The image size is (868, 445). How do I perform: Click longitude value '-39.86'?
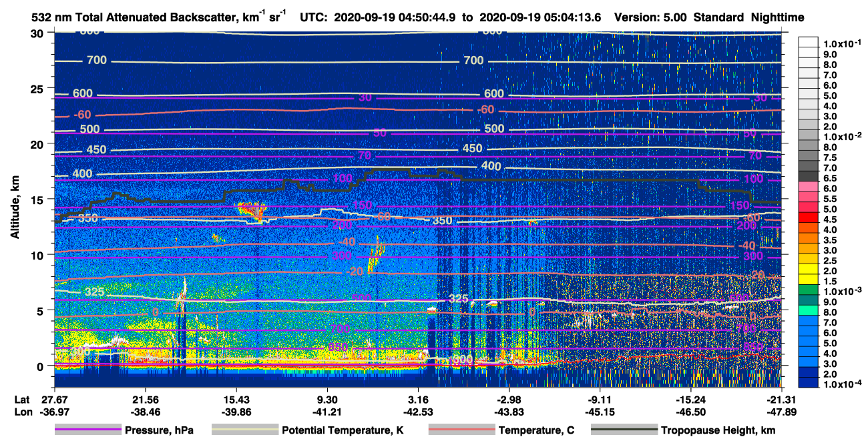236,411
